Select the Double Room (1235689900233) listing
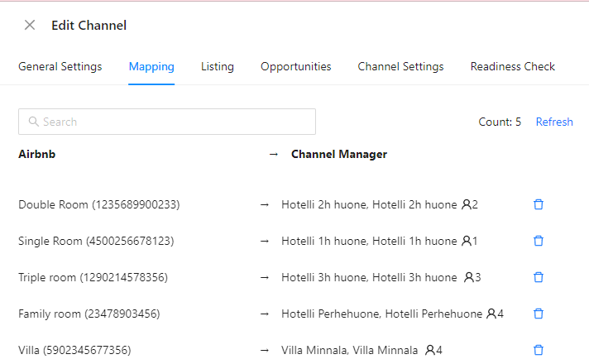This screenshot has height=364, width=589. (x=99, y=204)
